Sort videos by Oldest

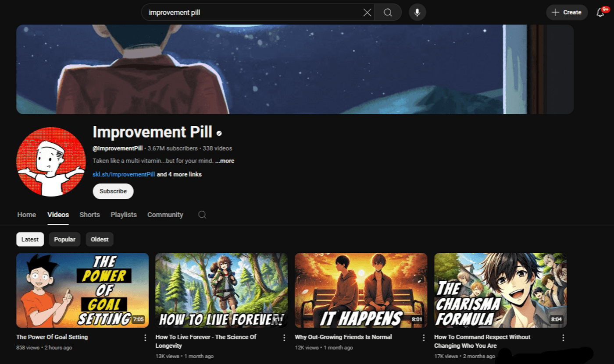pyautogui.click(x=100, y=239)
